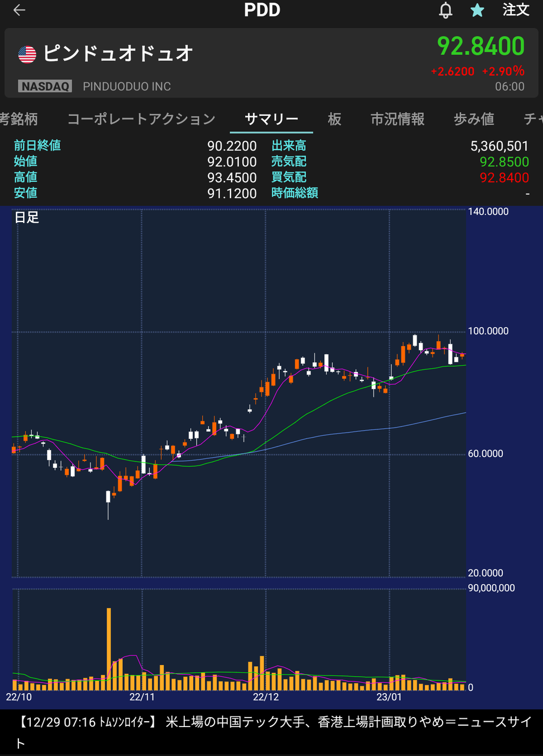Tap the 100.0000 price axis label
543x756 pixels.
(x=488, y=331)
